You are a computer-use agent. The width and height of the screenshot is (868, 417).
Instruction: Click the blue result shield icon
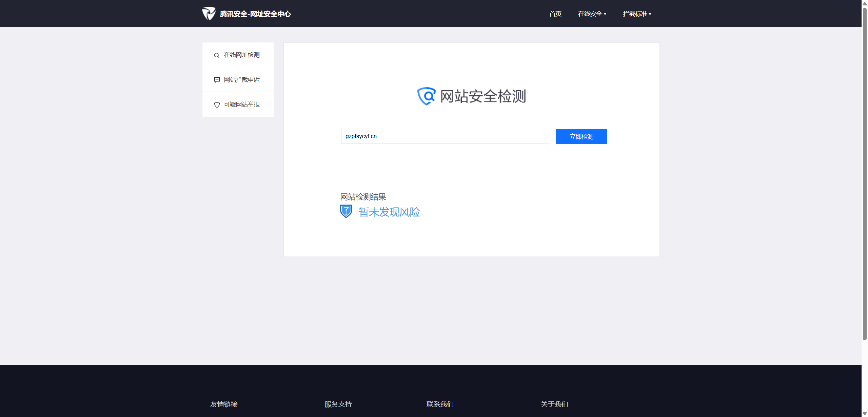coord(346,211)
